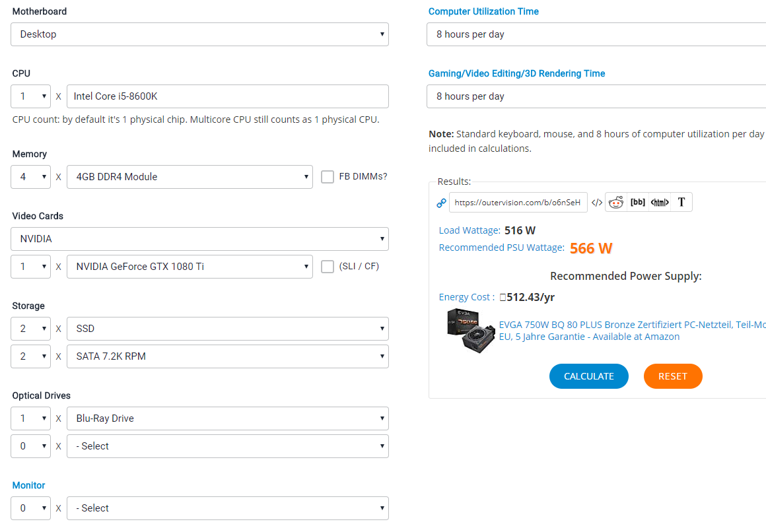Open the Monitor label link
The height and width of the screenshot is (532, 766).
click(x=28, y=485)
